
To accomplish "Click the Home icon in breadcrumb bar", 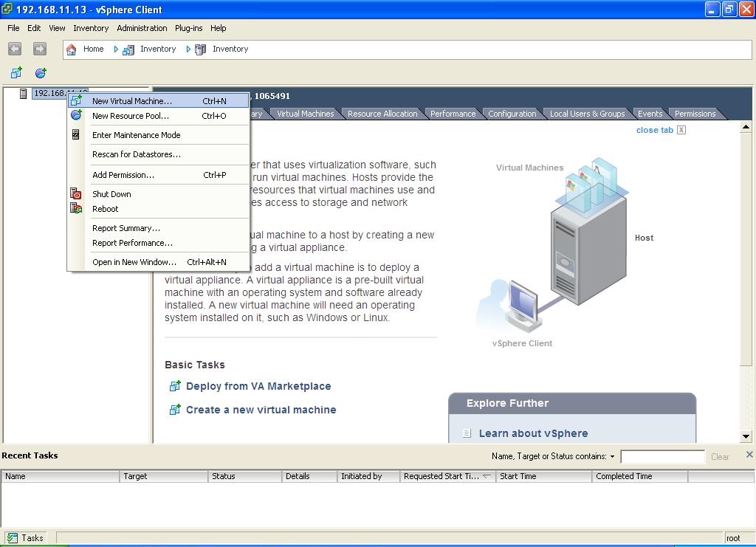I will click(72, 49).
